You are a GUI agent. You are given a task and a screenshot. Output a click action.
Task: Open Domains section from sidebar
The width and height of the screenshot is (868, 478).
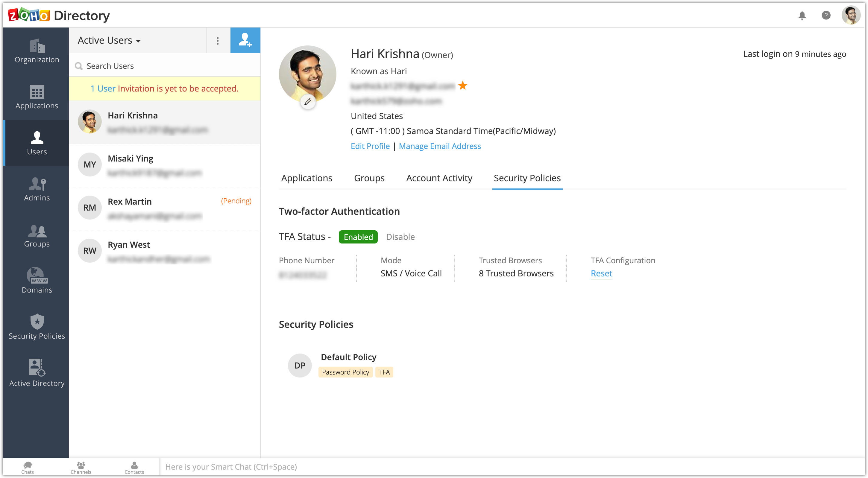tap(37, 281)
